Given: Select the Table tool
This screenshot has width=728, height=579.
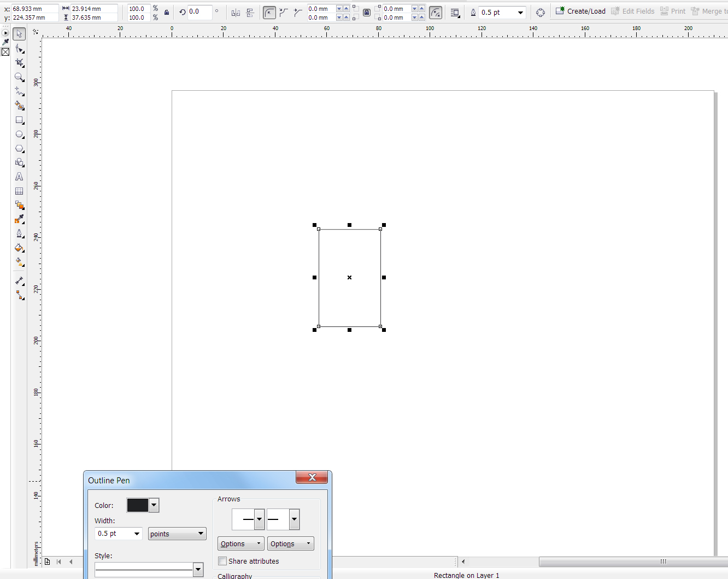Looking at the screenshot, I should click(x=19, y=191).
